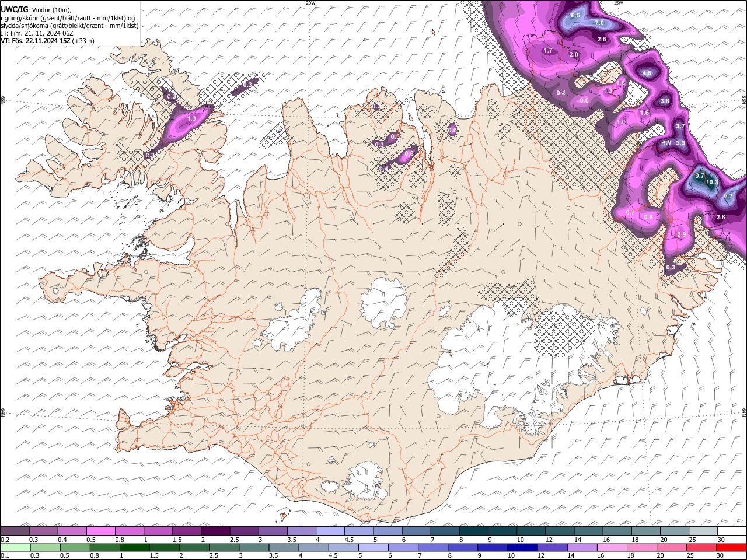Click the 1.6 precipitation value label
The image size is (747, 560).
(644, 113)
